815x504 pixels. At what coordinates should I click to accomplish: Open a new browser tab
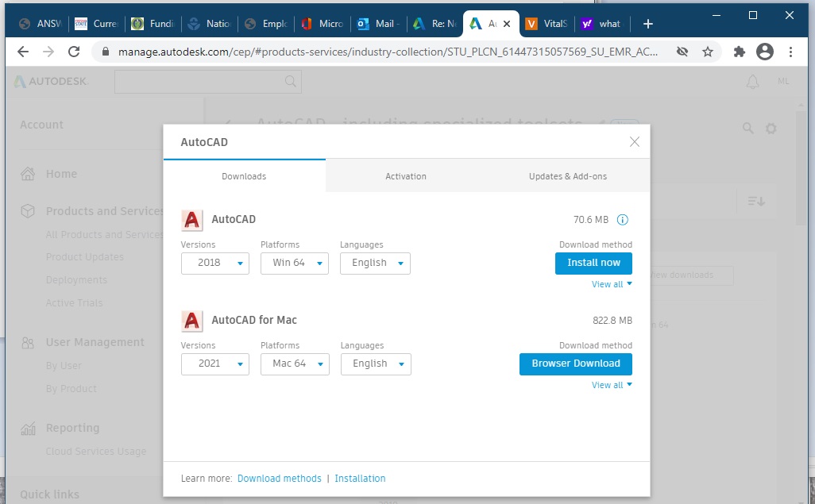[x=647, y=24]
